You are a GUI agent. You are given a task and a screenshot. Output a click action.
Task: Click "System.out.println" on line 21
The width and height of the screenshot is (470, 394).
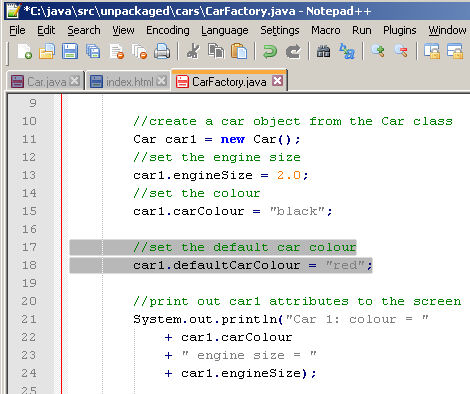(x=205, y=319)
